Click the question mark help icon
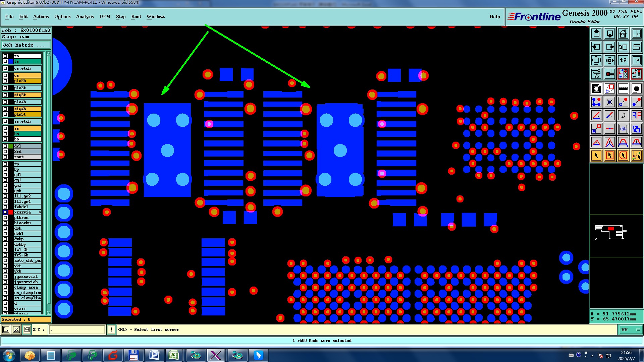The height and width of the screenshot is (362, 644). click(636, 60)
